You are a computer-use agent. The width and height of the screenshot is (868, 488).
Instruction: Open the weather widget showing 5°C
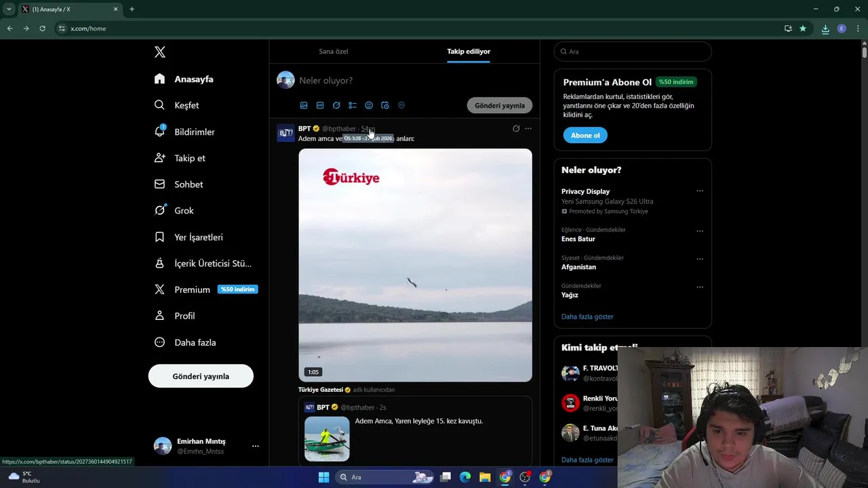click(x=24, y=477)
